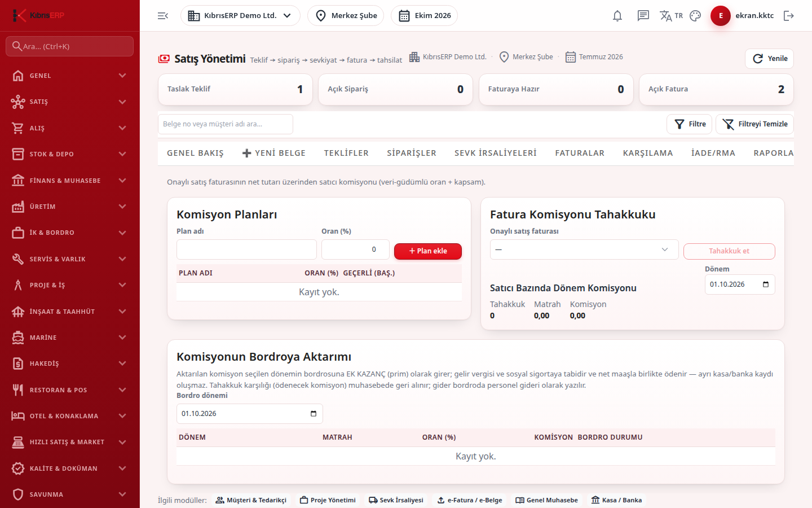Screen dimensions: 812x508
Task: Expand the Finans & Muhasebe section chevron
Action: (x=122, y=181)
